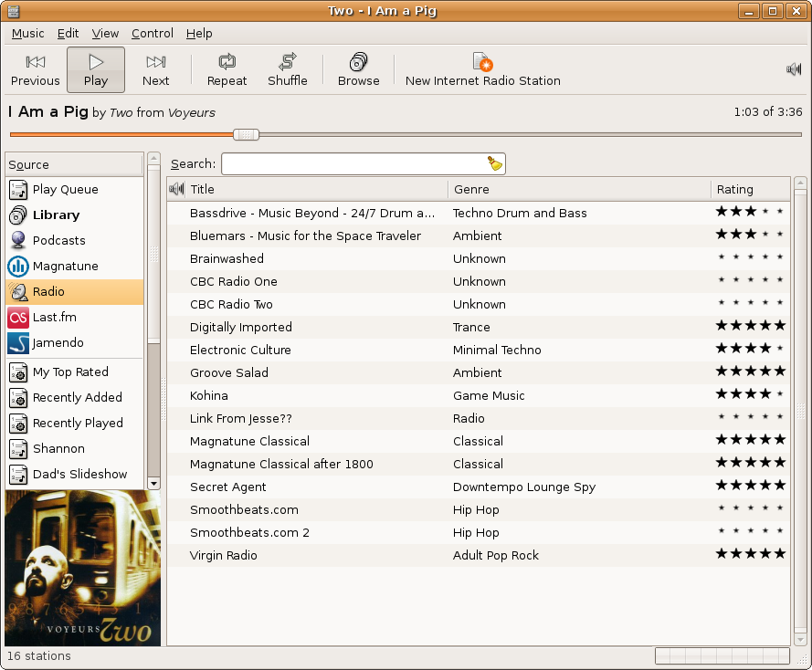Select the Radio source
This screenshot has height=670, width=812.
75,292
